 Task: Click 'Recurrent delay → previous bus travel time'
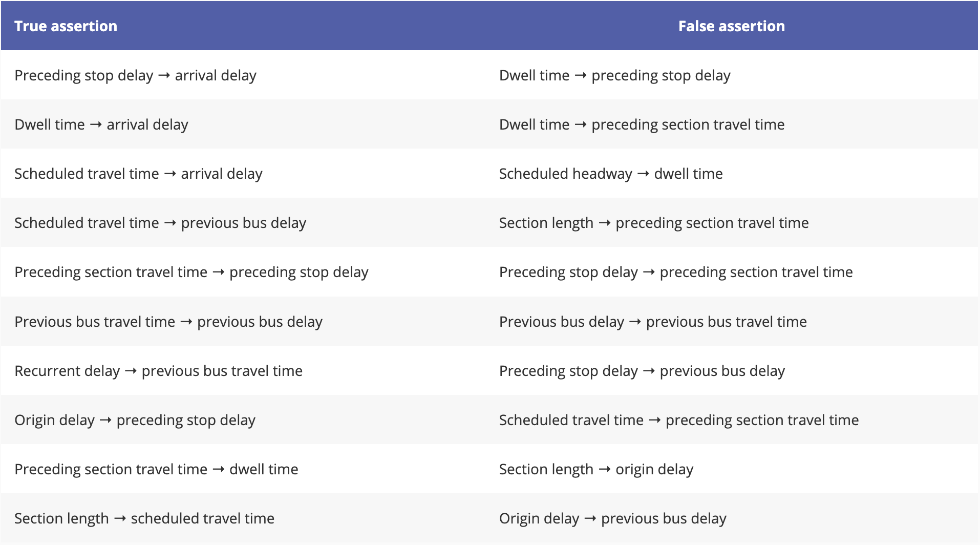pos(158,371)
